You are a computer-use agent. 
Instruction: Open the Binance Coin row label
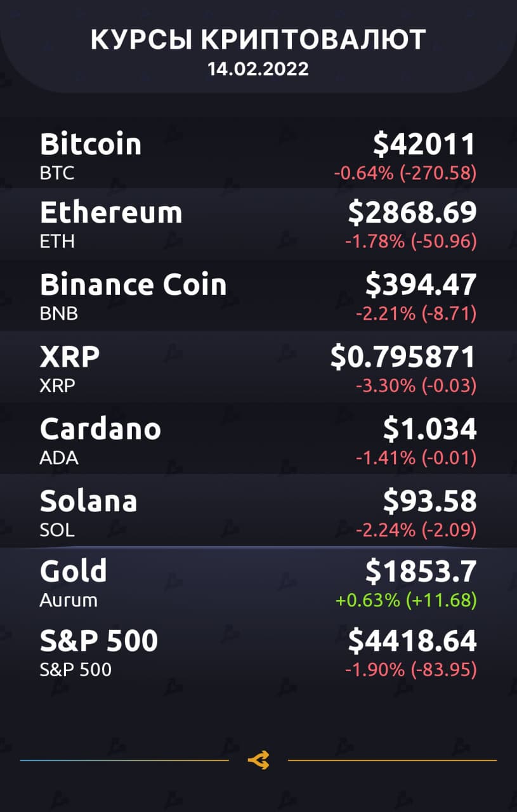tap(133, 284)
